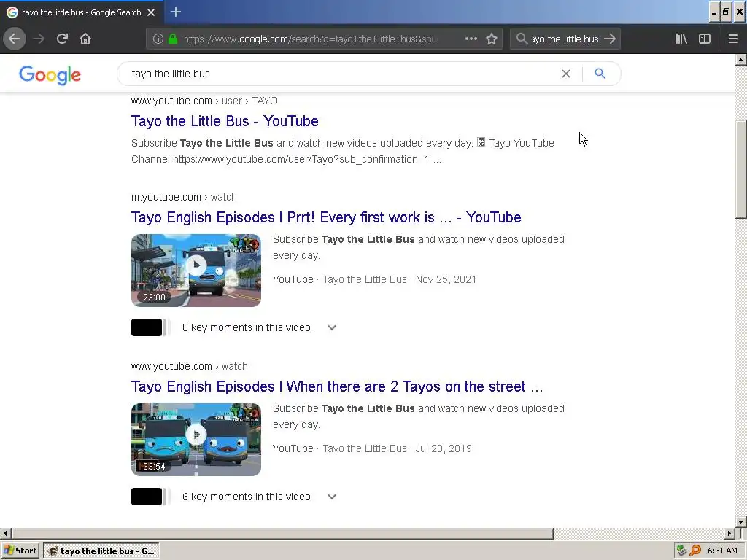Open the Library bookmarks icon

point(681,39)
